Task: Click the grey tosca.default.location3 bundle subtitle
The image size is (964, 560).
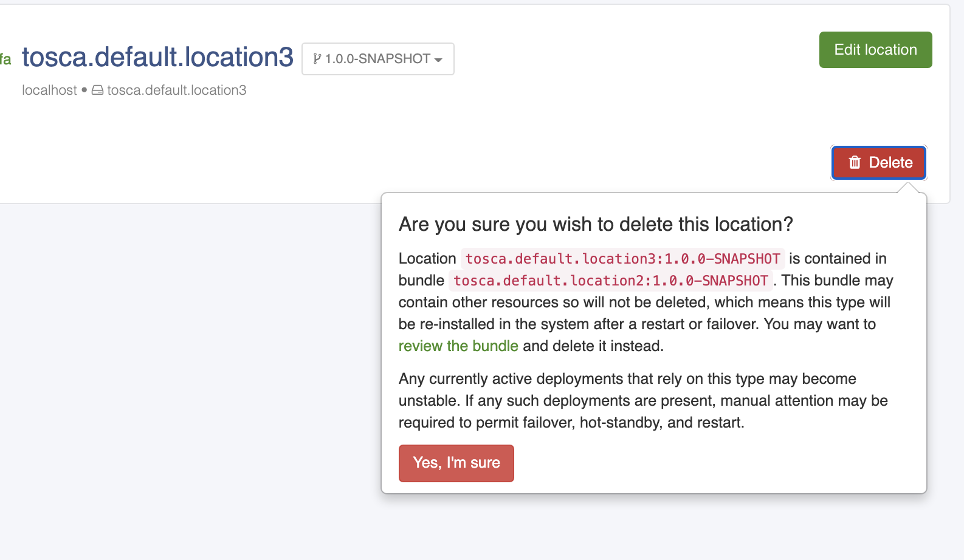Action: point(176,90)
